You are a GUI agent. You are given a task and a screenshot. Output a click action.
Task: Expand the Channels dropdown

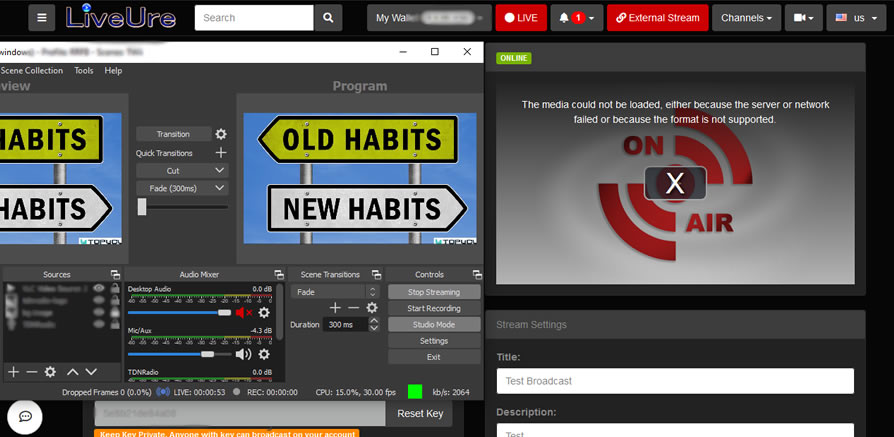pos(746,18)
